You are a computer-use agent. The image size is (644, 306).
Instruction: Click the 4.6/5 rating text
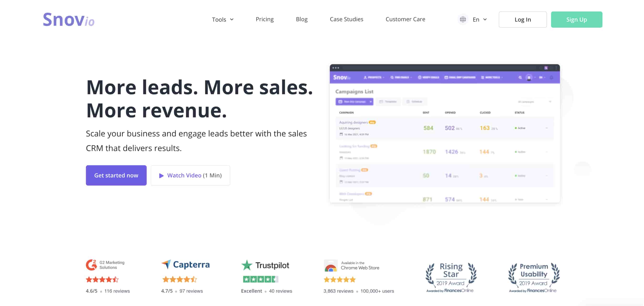(92, 291)
